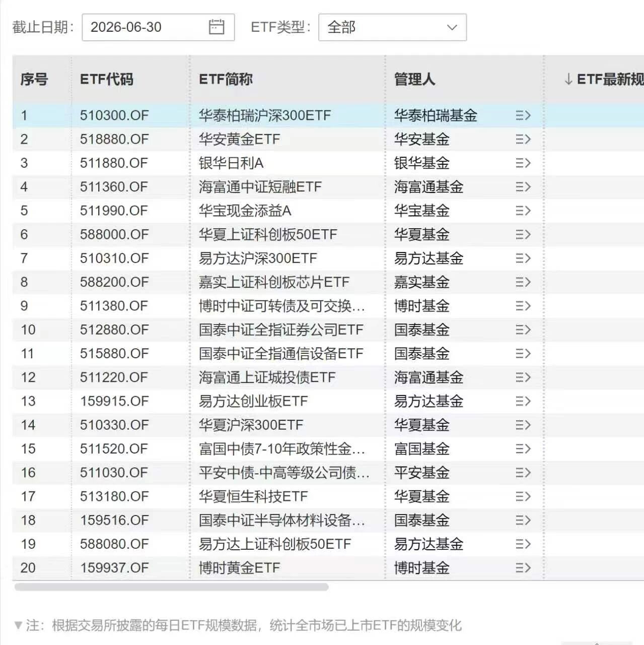Select the 嘉实上证科创板芯片ETF name cell

tap(274, 282)
